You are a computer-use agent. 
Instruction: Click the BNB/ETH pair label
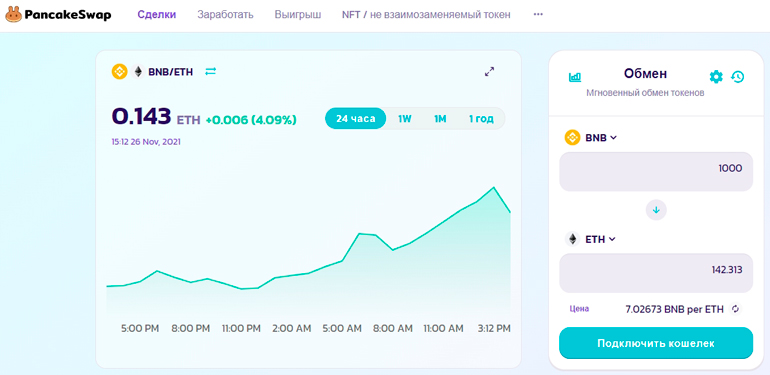tap(170, 72)
